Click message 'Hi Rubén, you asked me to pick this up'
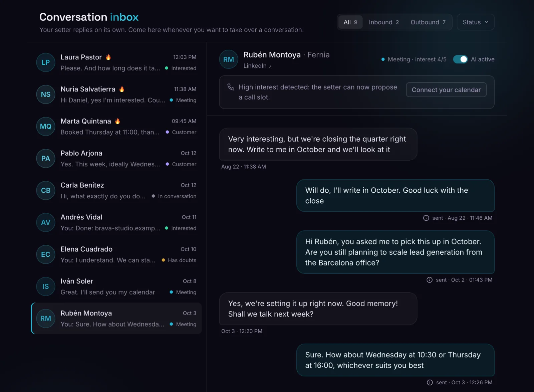Image resolution: width=534 pixels, height=392 pixels. pyautogui.click(x=395, y=252)
